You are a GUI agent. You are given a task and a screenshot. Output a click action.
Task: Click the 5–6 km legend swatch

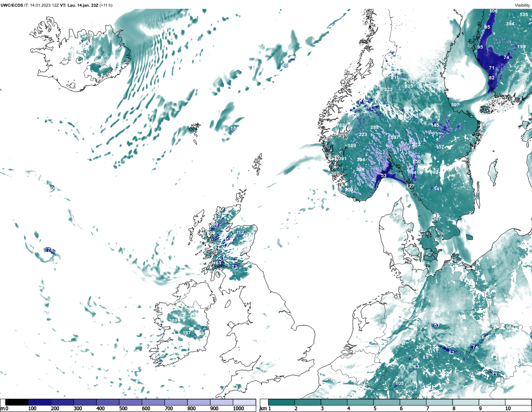click(387, 402)
